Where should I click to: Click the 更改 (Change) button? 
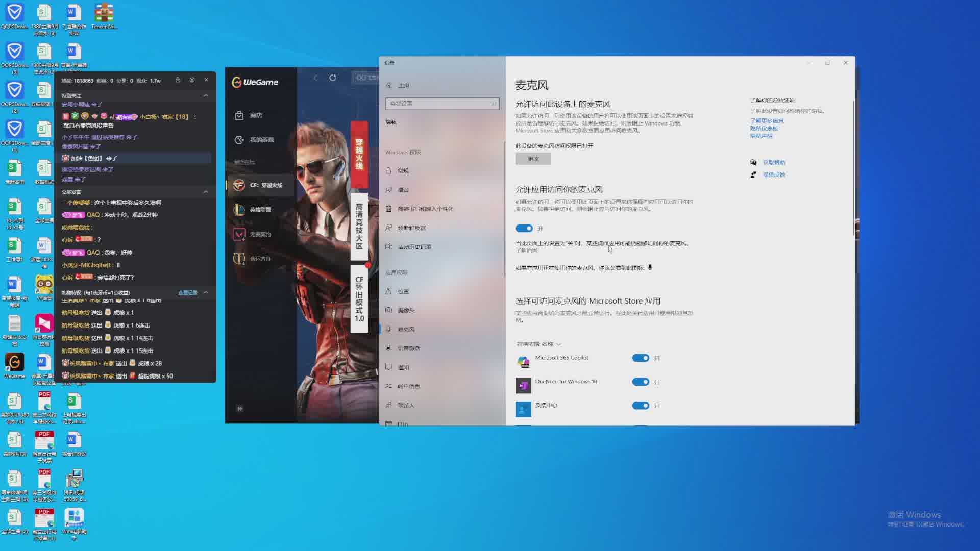pyautogui.click(x=533, y=159)
